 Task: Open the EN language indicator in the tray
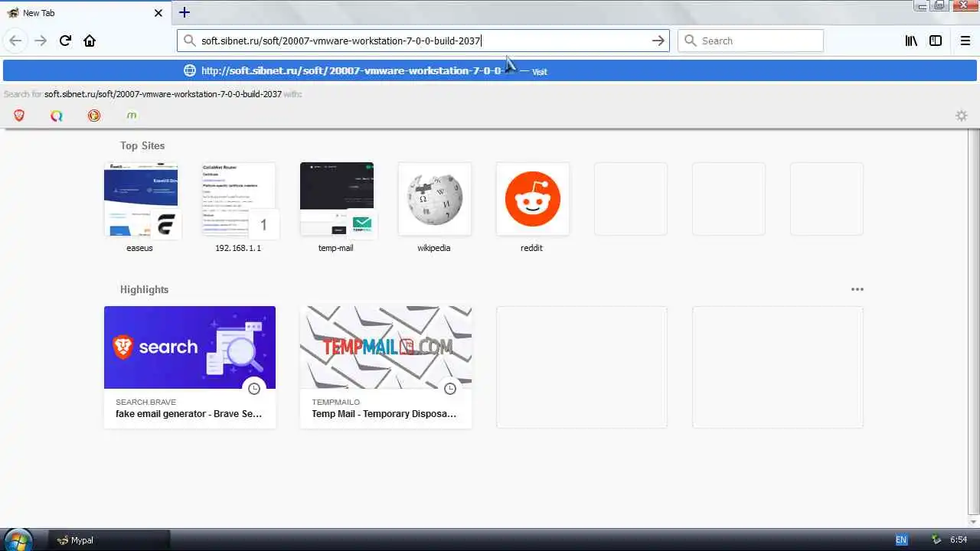tap(901, 540)
